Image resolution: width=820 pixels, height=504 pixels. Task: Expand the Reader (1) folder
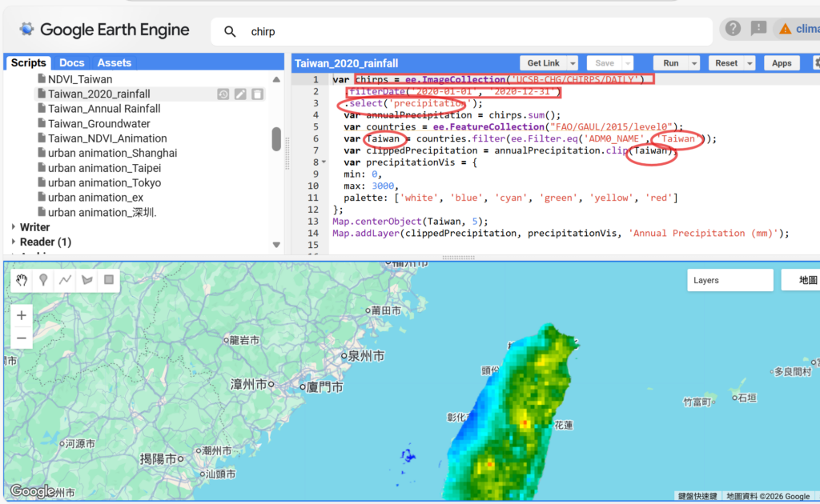[x=14, y=242]
